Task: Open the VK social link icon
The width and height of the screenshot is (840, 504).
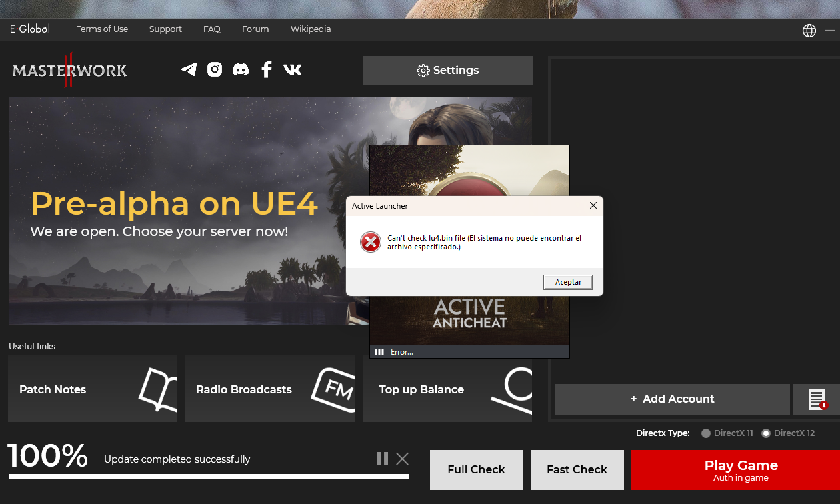Action: click(292, 69)
